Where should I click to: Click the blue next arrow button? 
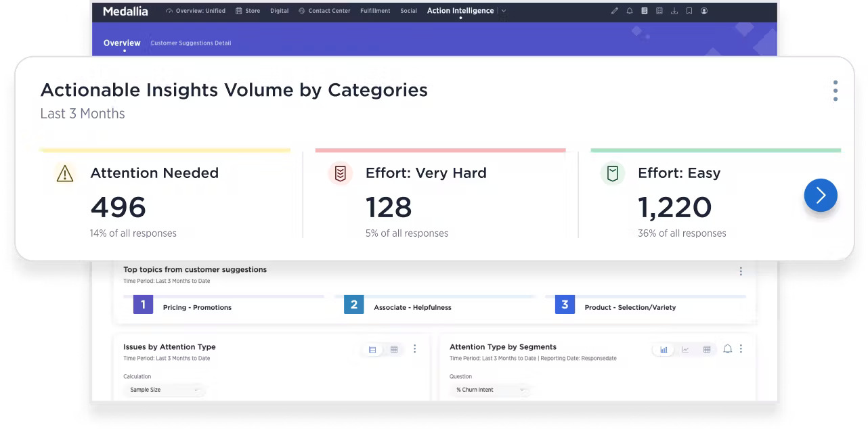coord(821,196)
